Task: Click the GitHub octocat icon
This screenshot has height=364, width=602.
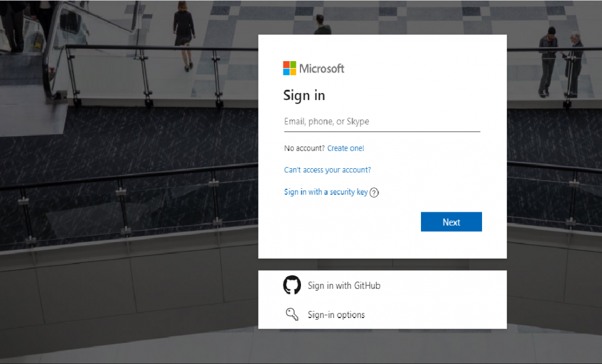Action: click(x=292, y=285)
